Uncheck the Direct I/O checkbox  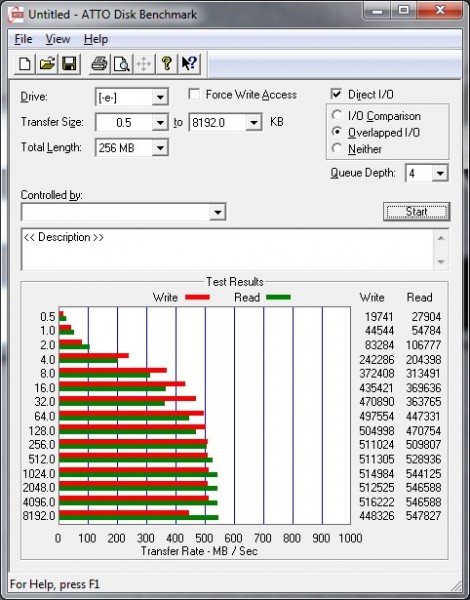click(336, 94)
